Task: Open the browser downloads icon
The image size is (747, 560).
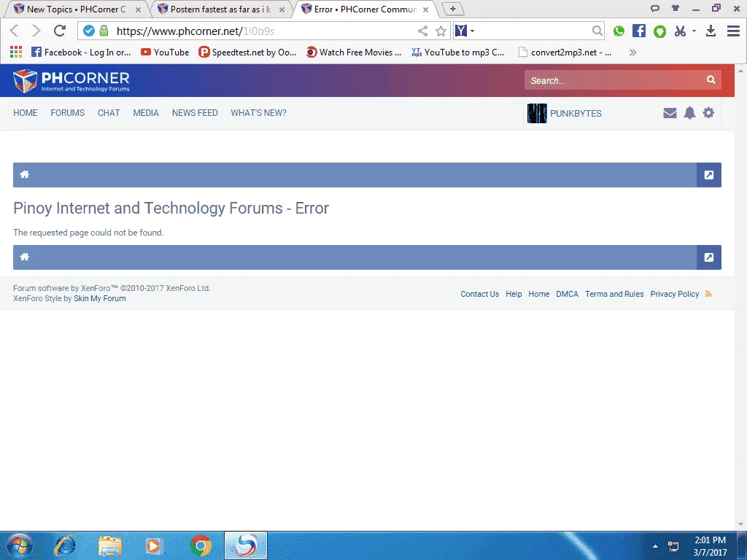Action: pyautogui.click(x=711, y=31)
